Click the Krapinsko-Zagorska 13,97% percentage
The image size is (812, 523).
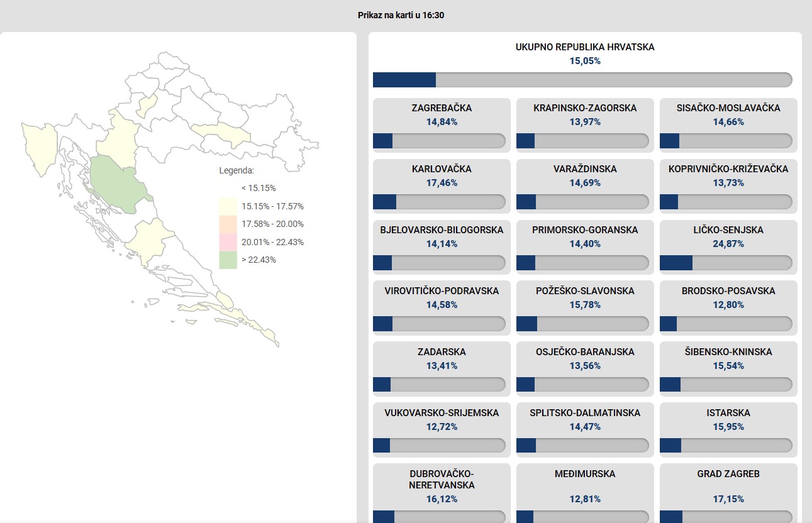[x=585, y=122]
